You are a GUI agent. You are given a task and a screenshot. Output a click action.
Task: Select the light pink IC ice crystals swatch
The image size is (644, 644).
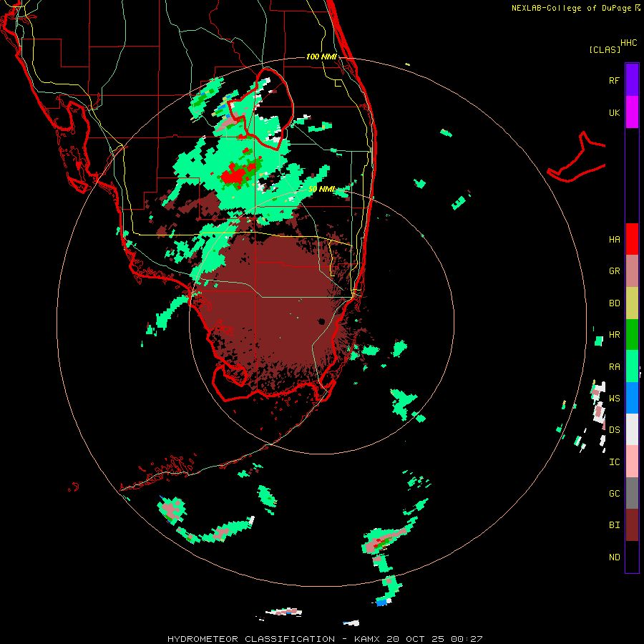pos(632,462)
